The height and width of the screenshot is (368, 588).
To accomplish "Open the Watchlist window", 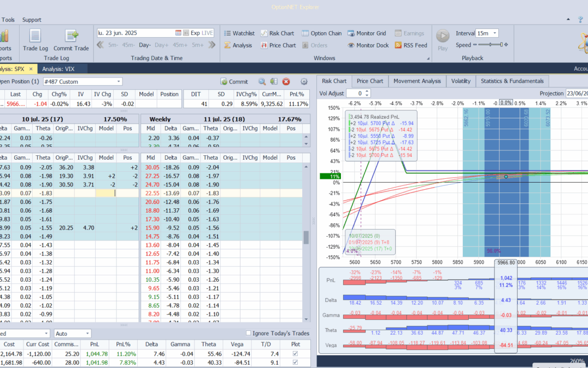I will pyautogui.click(x=239, y=33).
